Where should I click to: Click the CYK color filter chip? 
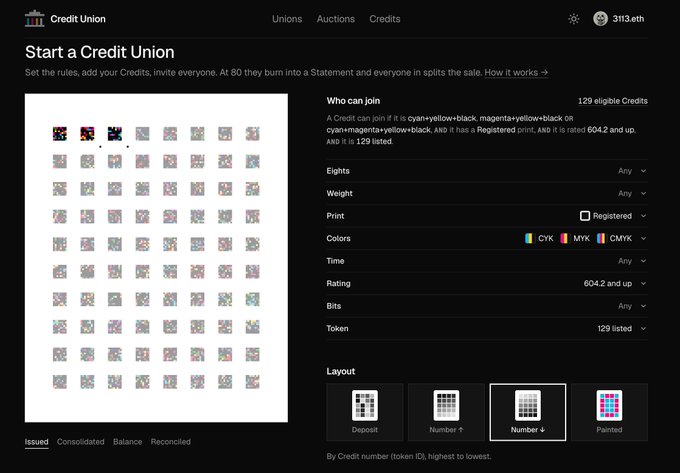pyautogui.click(x=539, y=238)
